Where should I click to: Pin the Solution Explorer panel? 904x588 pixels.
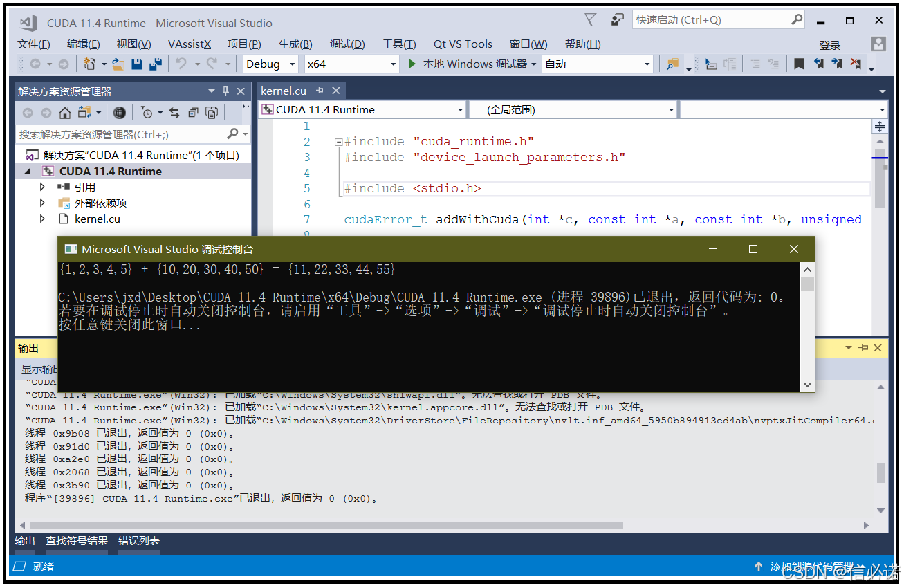click(225, 91)
